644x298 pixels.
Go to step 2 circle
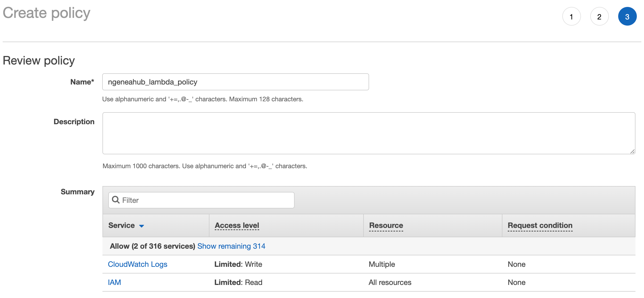[x=599, y=17]
